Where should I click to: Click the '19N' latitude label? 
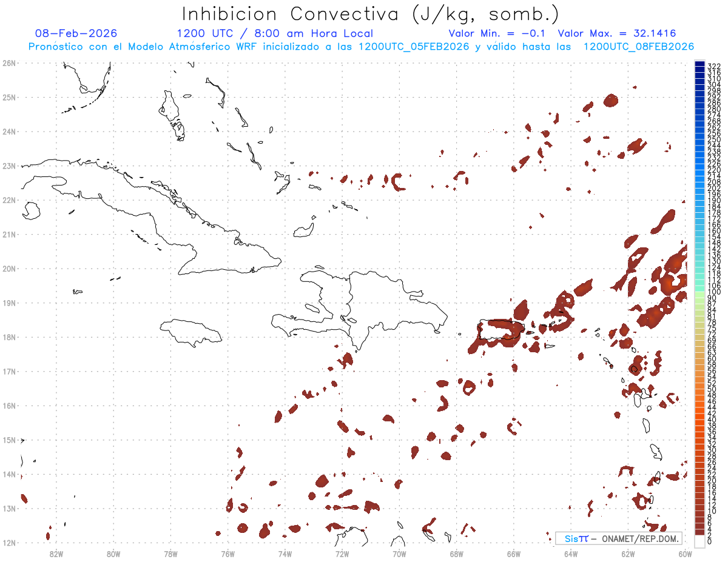(9, 303)
